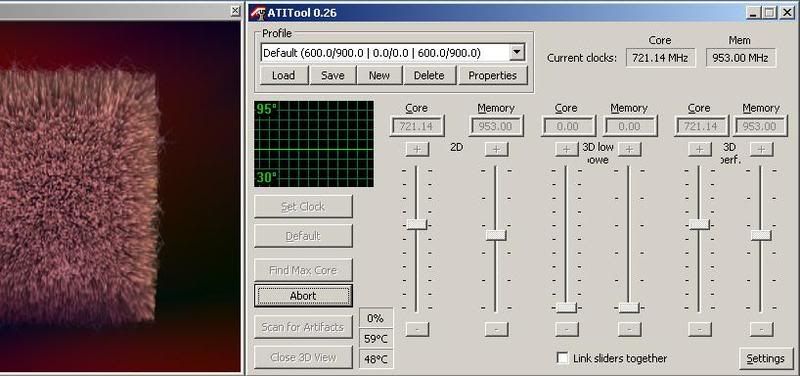
Task: Delete the selected profile
Action: (x=429, y=76)
